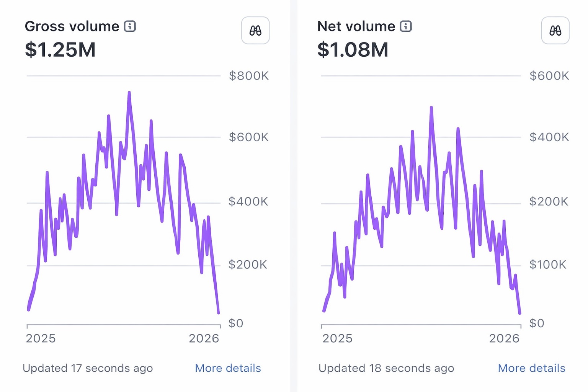
Task: Open More details under the Net volume chart
Action: pos(531,368)
